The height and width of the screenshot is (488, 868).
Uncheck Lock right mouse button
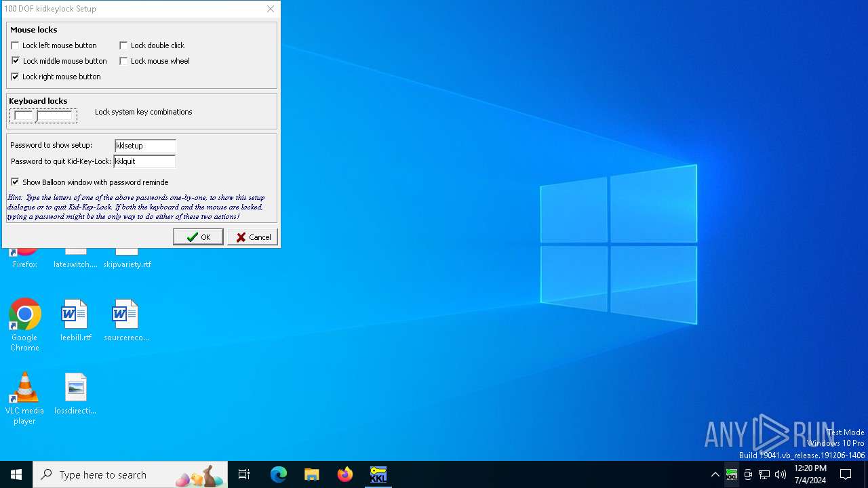tap(15, 77)
